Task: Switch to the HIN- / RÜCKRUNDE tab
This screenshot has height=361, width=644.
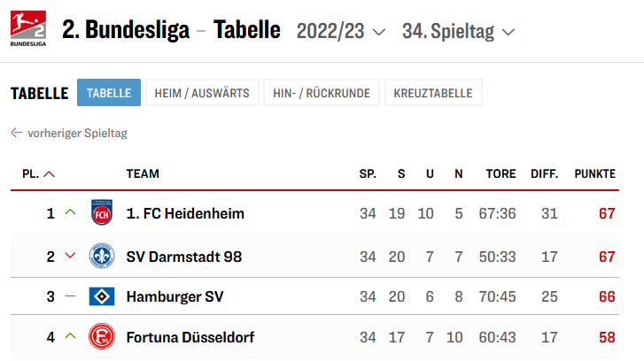Action: (x=322, y=93)
